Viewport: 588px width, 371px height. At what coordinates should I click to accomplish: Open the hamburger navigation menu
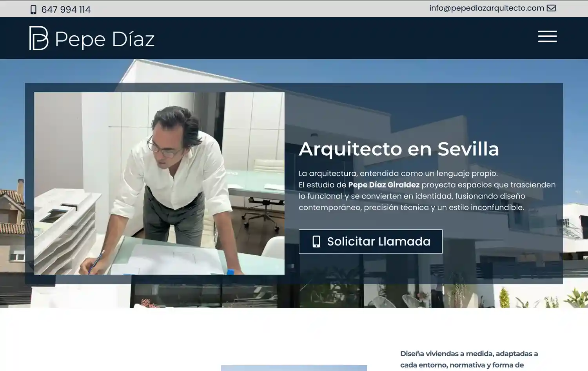(x=547, y=36)
